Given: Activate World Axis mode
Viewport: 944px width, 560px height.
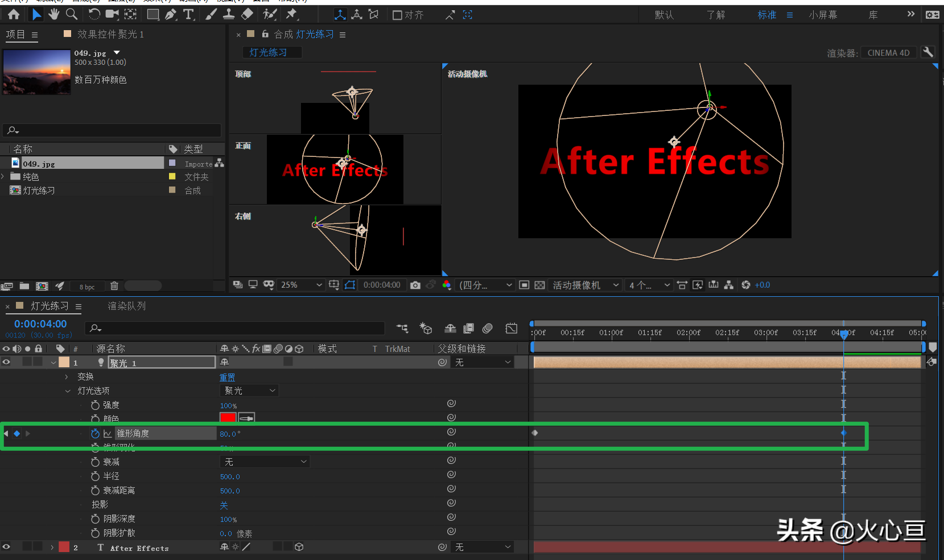Looking at the screenshot, I should tap(357, 14).
